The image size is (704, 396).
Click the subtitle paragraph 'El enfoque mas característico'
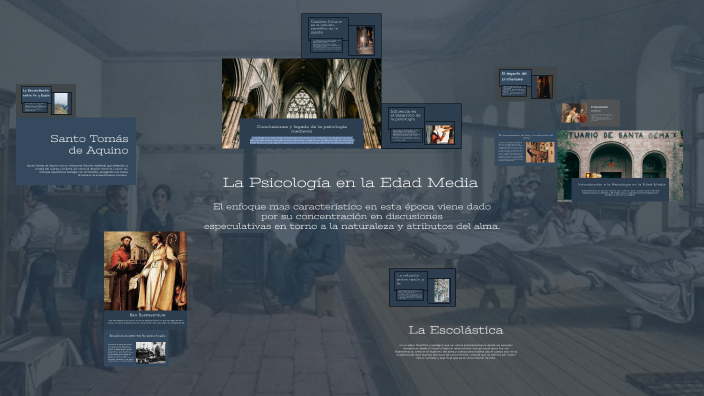click(x=352, y=216)
